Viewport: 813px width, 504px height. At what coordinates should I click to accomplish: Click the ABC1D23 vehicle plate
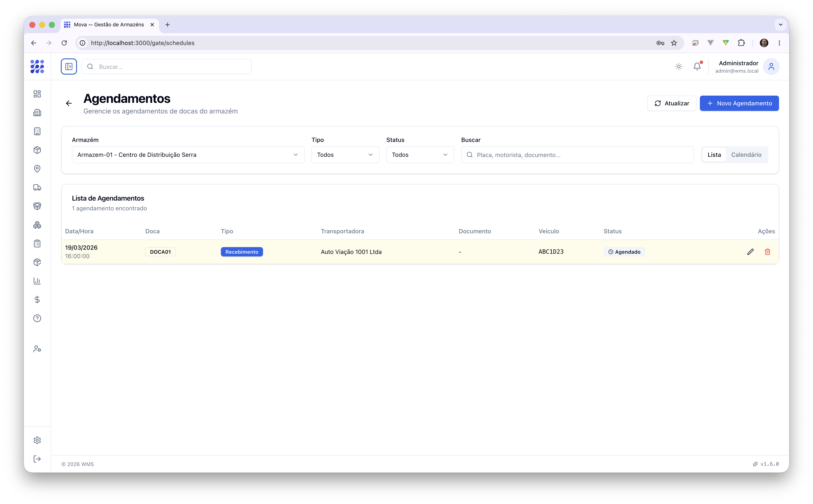point(551,252)
